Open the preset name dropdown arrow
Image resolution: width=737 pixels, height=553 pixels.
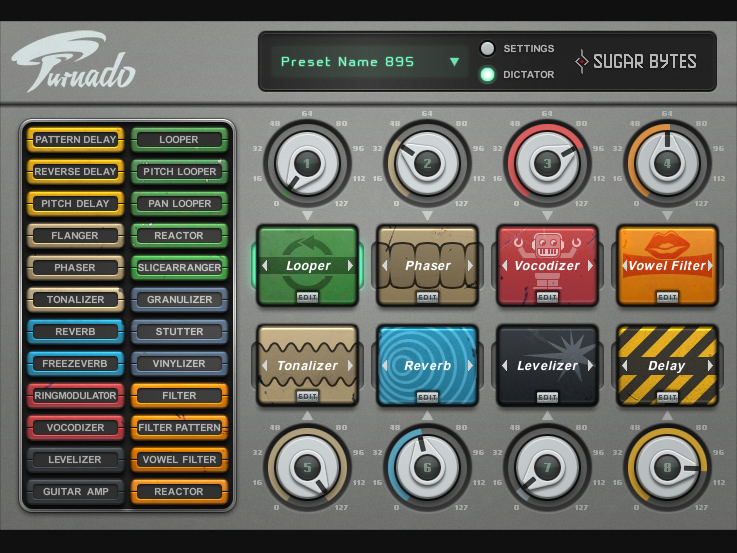coord(454,62)
